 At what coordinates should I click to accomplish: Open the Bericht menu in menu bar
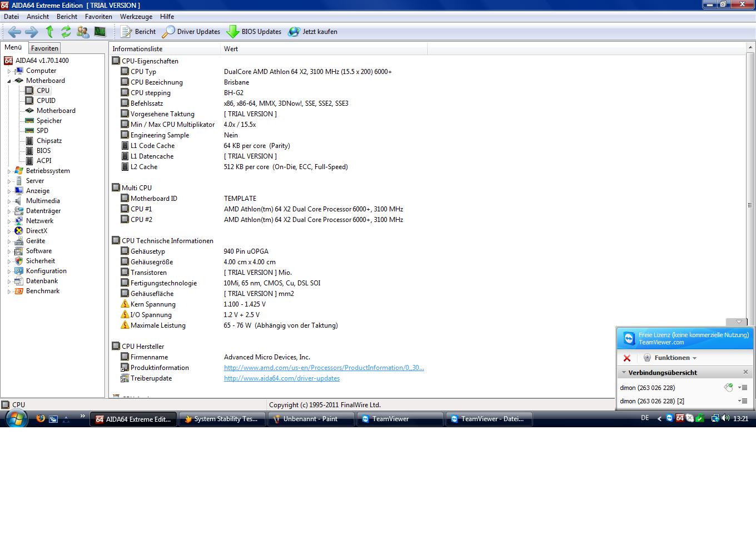click(67, 17)
